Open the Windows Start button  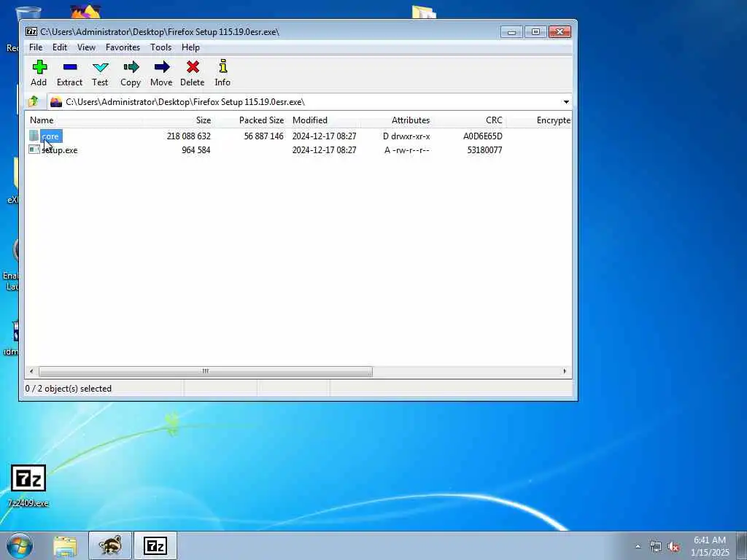click(x=20, y=545)
